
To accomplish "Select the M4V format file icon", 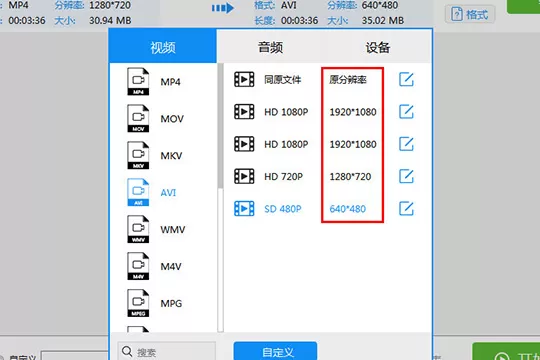I will (x=138, y=266).
